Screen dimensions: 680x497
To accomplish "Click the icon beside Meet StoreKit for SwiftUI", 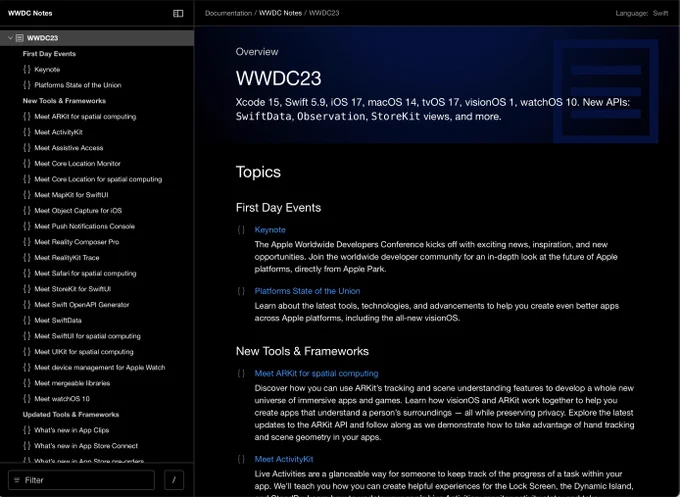I will 27,289.
